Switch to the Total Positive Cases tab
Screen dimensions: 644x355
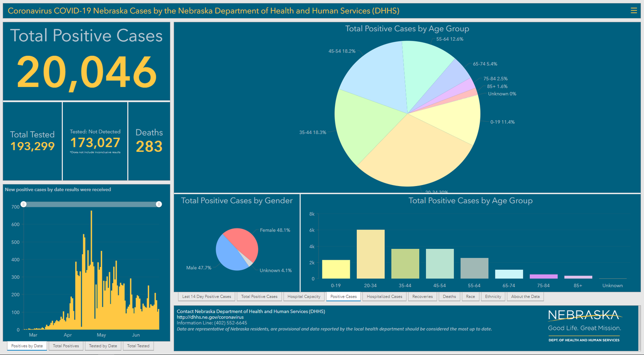(x=259, y=297)
